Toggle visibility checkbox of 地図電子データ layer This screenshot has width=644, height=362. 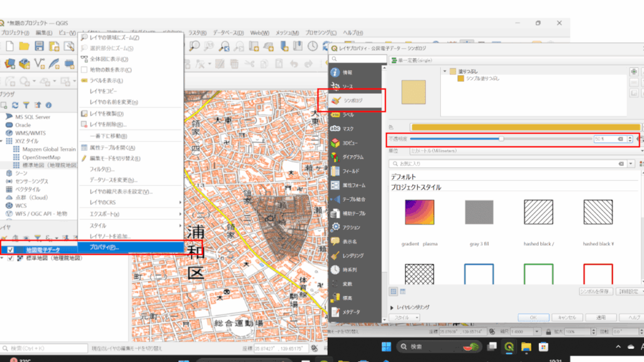click(x=10, y=250)
